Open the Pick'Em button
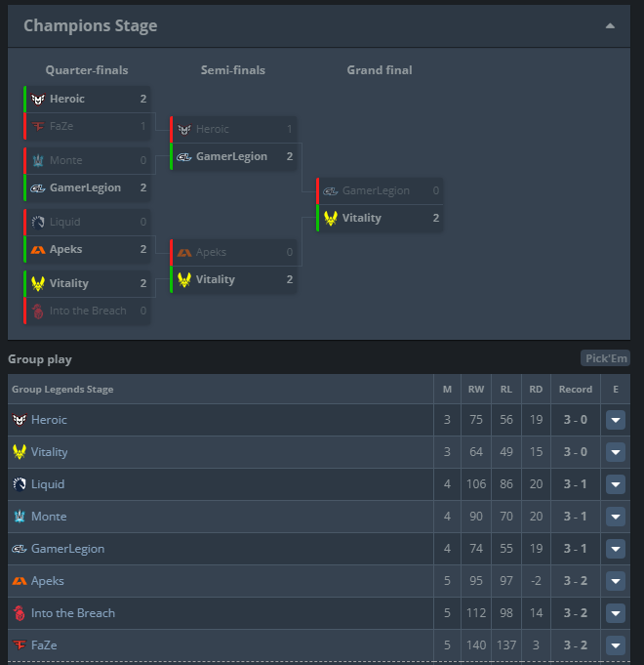Viewport: 644px width, 665px height. coord(605,358)
